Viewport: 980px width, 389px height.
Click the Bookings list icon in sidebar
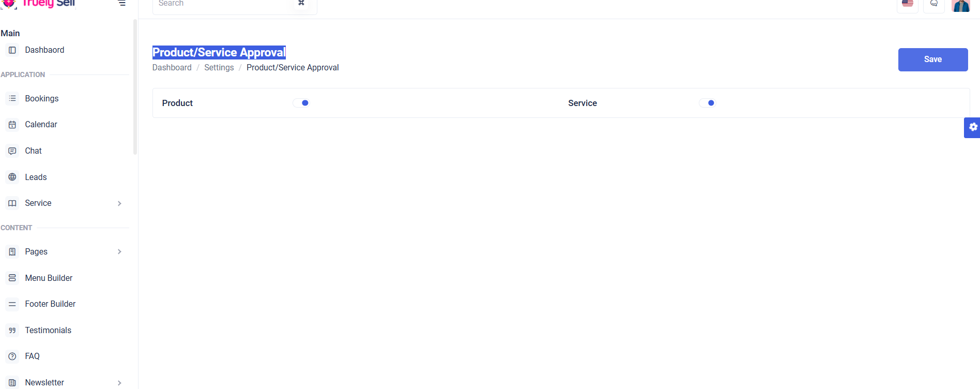(x=12, y=98)
